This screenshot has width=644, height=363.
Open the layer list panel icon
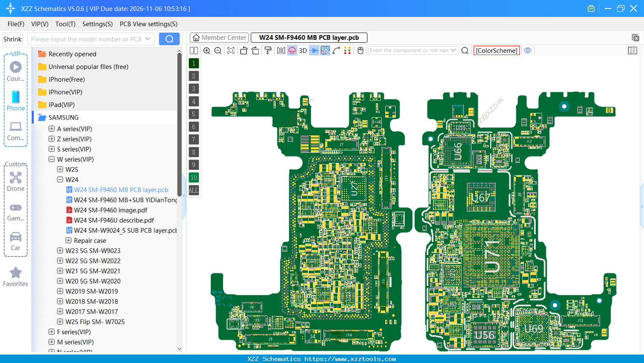tap(633, 50)
